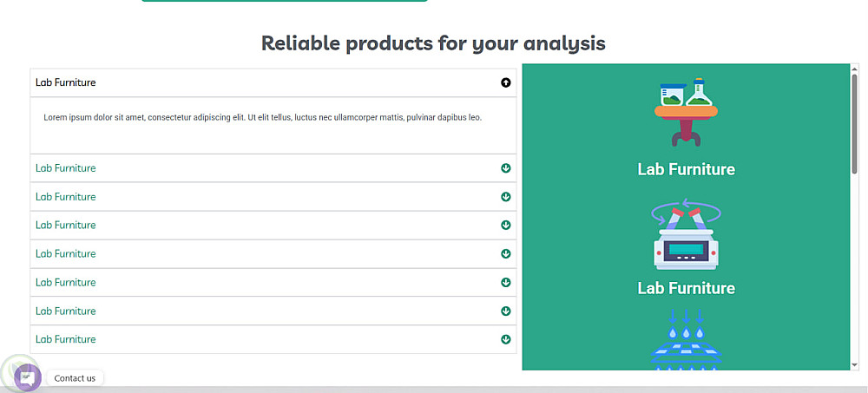
Task: Click the down-arrow icon on the second collapsed row
Action: pyautogui.click(x=506, y=197)
